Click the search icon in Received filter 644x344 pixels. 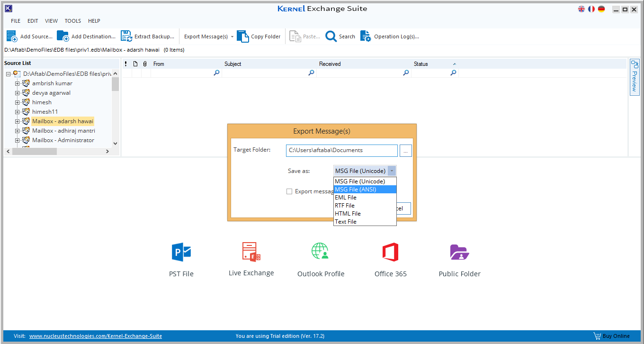406,73
